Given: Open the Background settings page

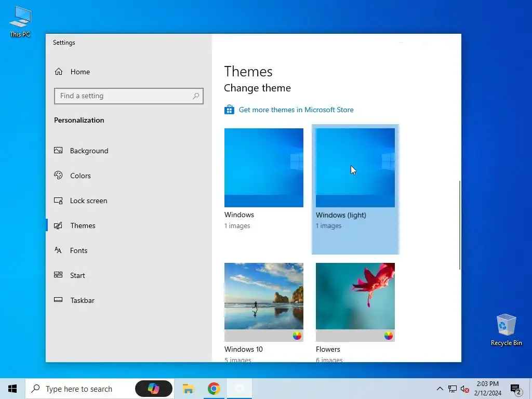Looking at the screenshot, I should pos(129,151).
